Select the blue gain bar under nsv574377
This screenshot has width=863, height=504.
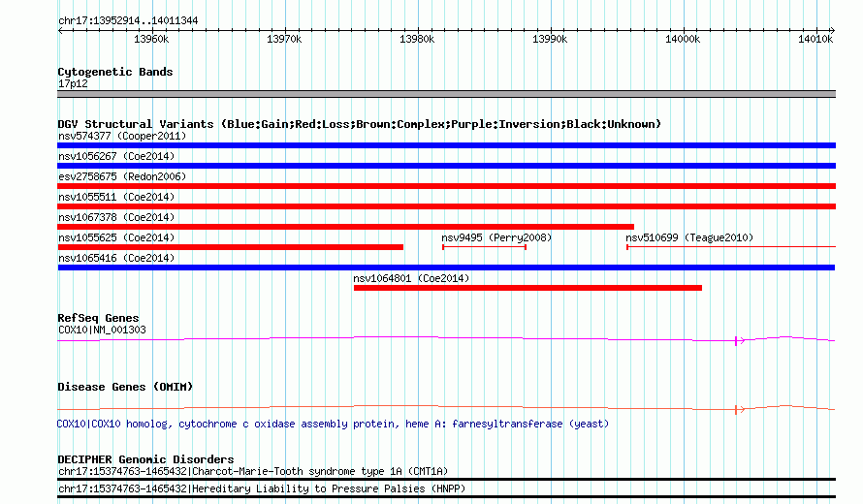446,145
